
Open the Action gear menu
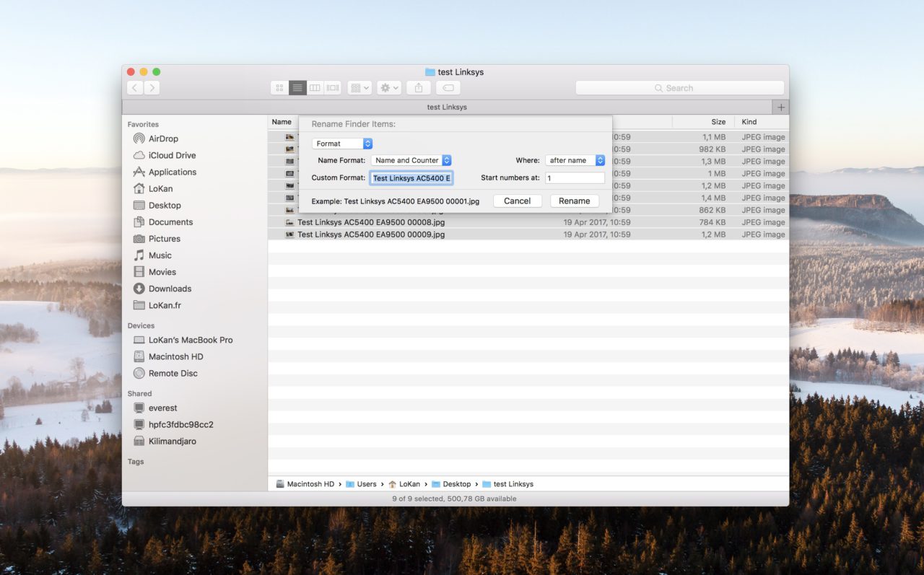[x=389, y=88]
